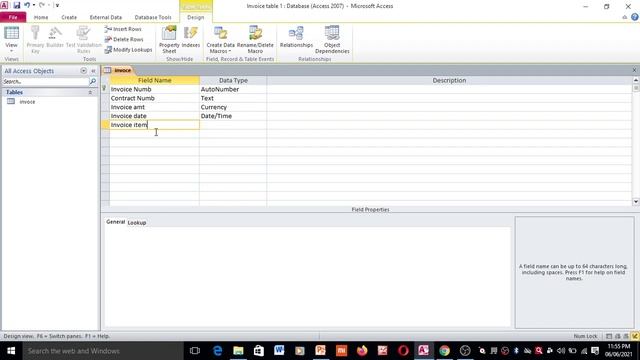640x360 pixels.
Task: Open the Undo history dropdown arrow
Action: point(33,5)
